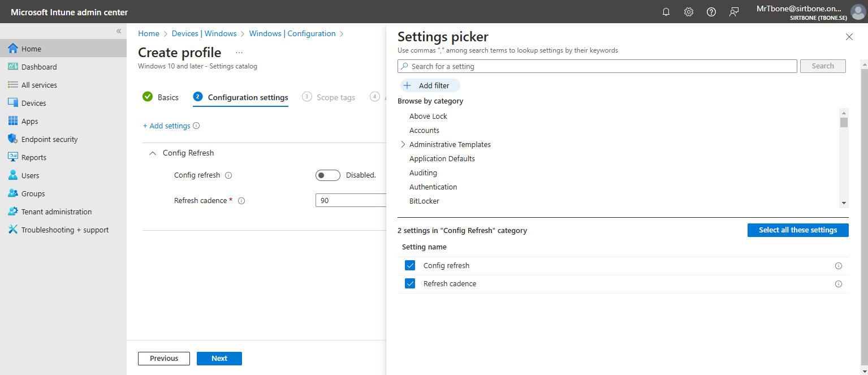Viewport: 868px width, 375px height.
Task: Expand the Administrative Templates category
Action: point(403,144)
